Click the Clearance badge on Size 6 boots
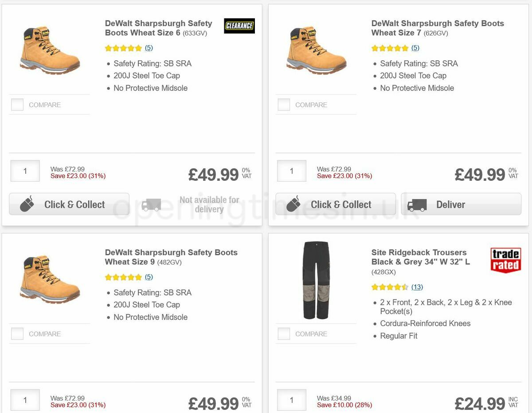Image resolution: width=532 pixels, height=413 pixels. (239, 26)
